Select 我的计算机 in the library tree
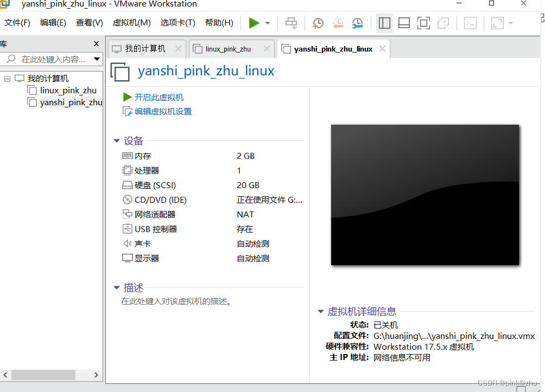The image size is (545, 392). tap(48, 79)
